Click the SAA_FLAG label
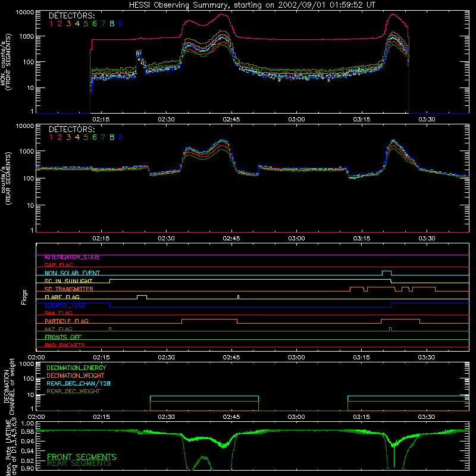 (x=58, y=313)
